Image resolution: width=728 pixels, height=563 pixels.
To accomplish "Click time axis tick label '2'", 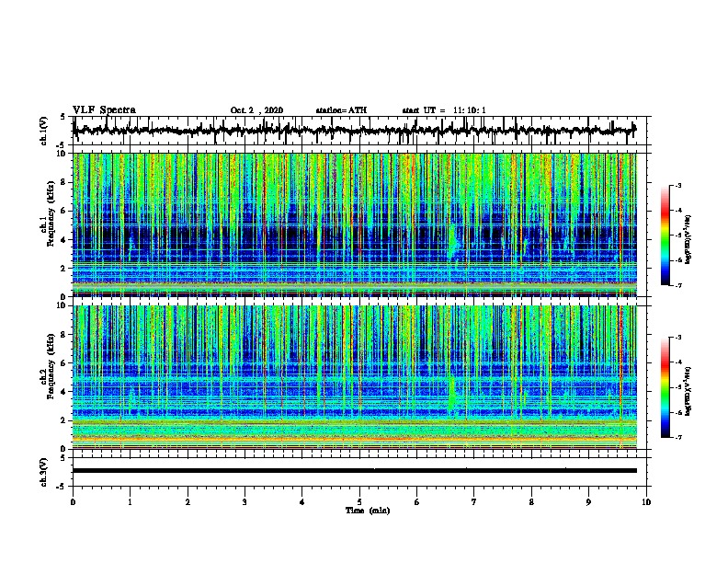I will [188, 502].
